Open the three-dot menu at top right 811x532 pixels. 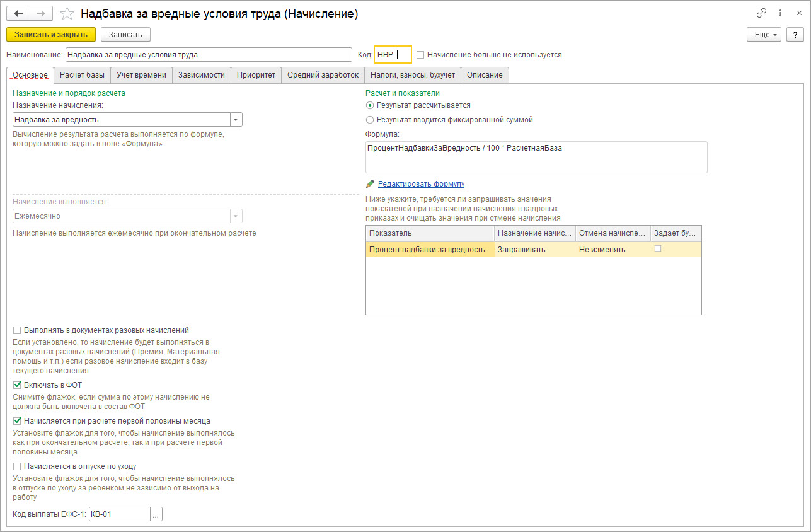coord(781,13)
